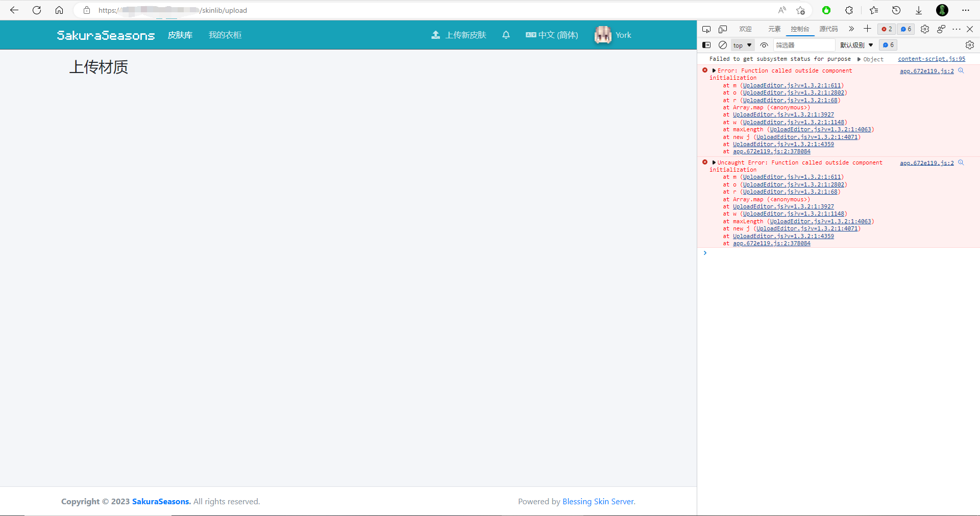
Task: Clear the console with the ban icon
Action: [723, 45]
